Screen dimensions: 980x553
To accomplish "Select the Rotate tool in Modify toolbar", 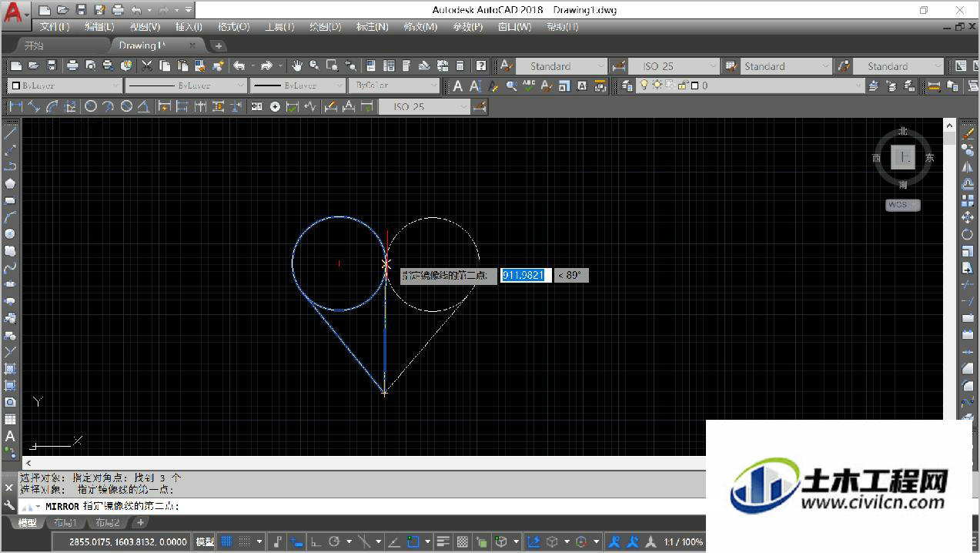I will tap(968, 235).
